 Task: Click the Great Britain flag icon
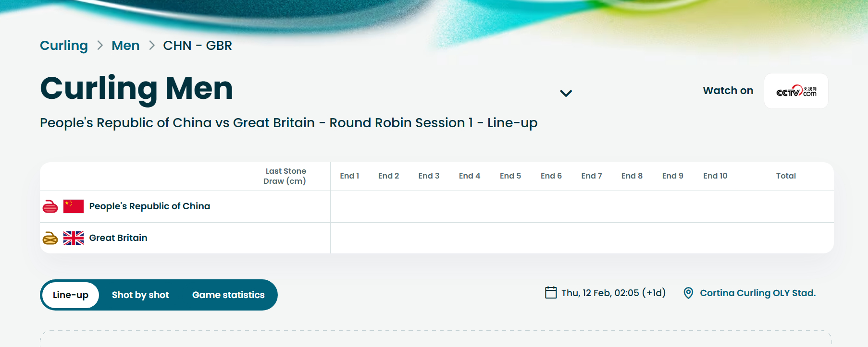tap(74, 238)
